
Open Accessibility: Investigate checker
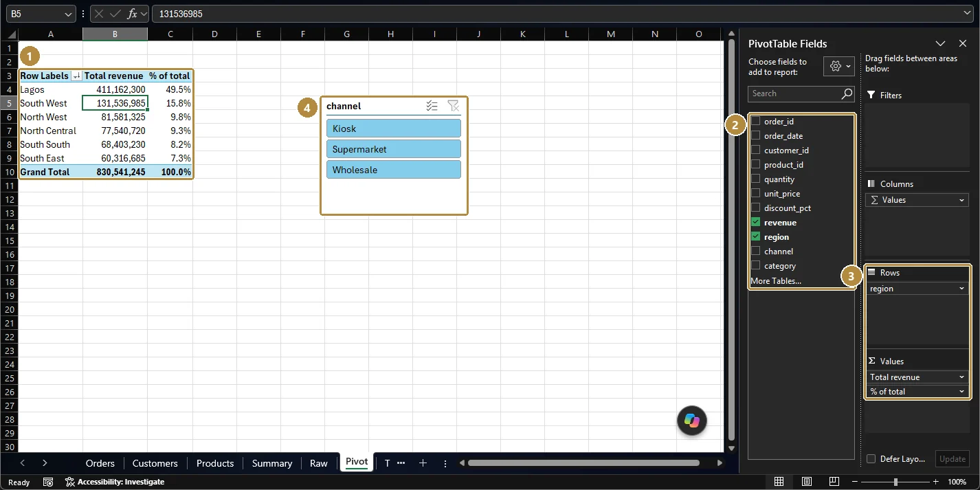pos(115,482)
